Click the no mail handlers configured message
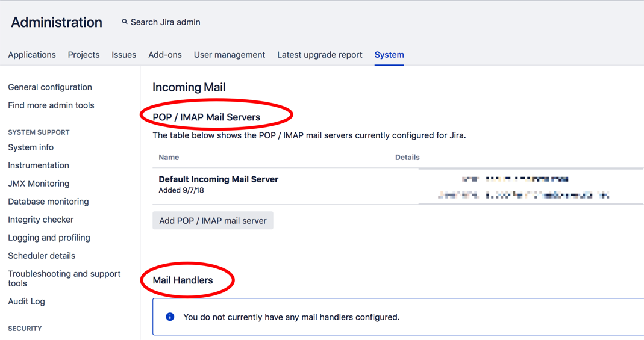 [292, 317]
